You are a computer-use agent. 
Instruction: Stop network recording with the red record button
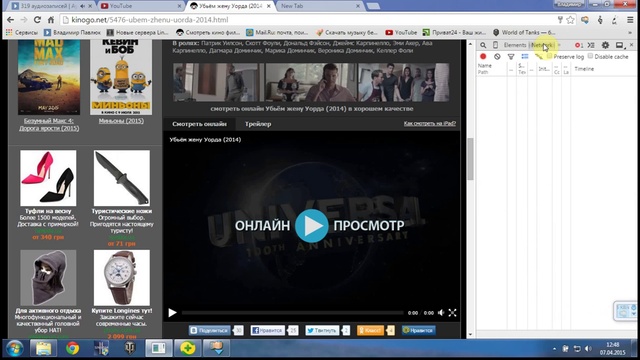coord(483,57)
